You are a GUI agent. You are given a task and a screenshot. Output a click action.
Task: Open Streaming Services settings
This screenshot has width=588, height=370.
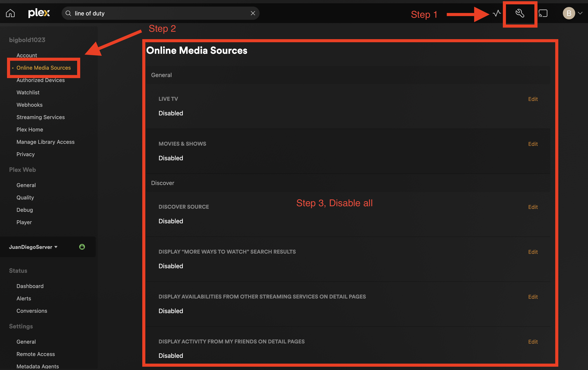click(41, 117)
